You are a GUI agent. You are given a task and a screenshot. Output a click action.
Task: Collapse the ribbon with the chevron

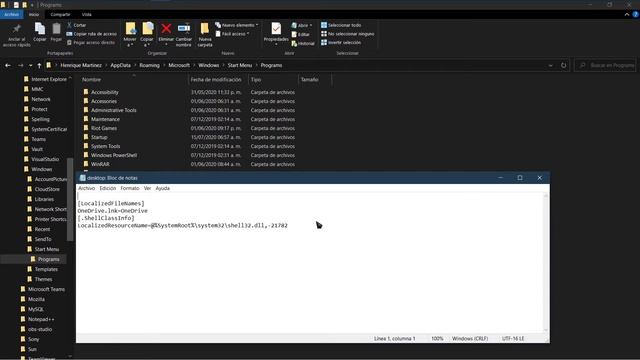(x=627, y=14)
